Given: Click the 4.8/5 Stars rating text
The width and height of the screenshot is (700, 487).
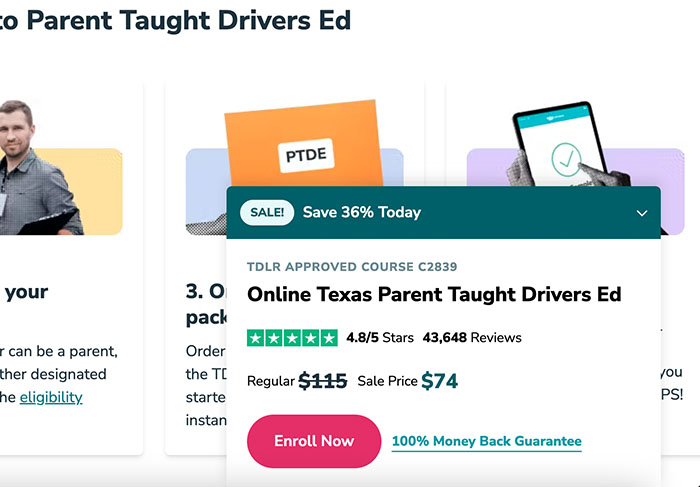Looking at the screenshot, I should [x=379, y=338].
